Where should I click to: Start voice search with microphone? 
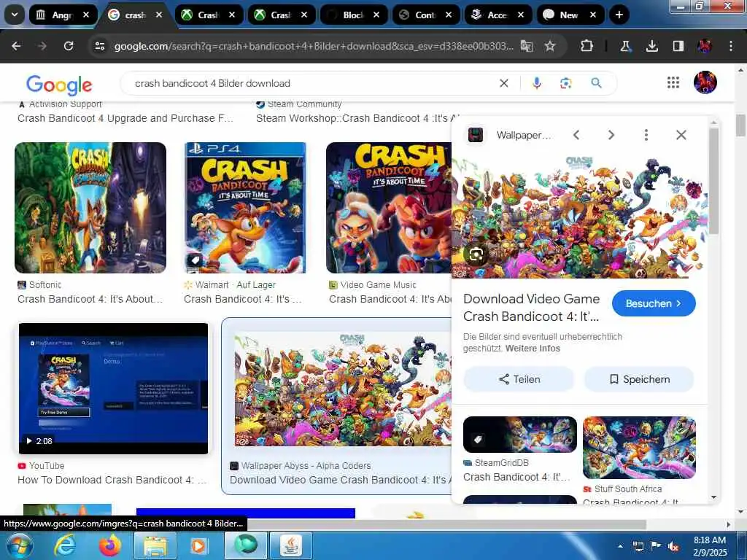pyautogui.click(x=537, y=83)
